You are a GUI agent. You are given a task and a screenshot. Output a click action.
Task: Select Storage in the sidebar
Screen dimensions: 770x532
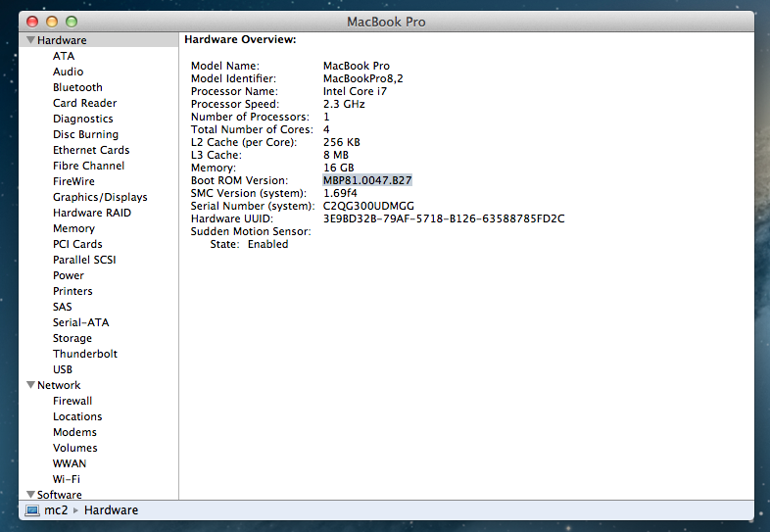tap(72, 338)
